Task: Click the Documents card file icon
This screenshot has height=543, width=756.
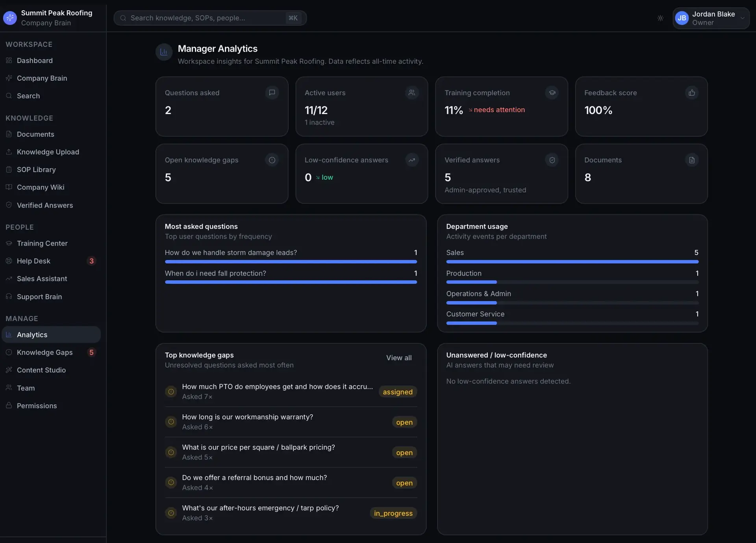Action: point(692,160)
